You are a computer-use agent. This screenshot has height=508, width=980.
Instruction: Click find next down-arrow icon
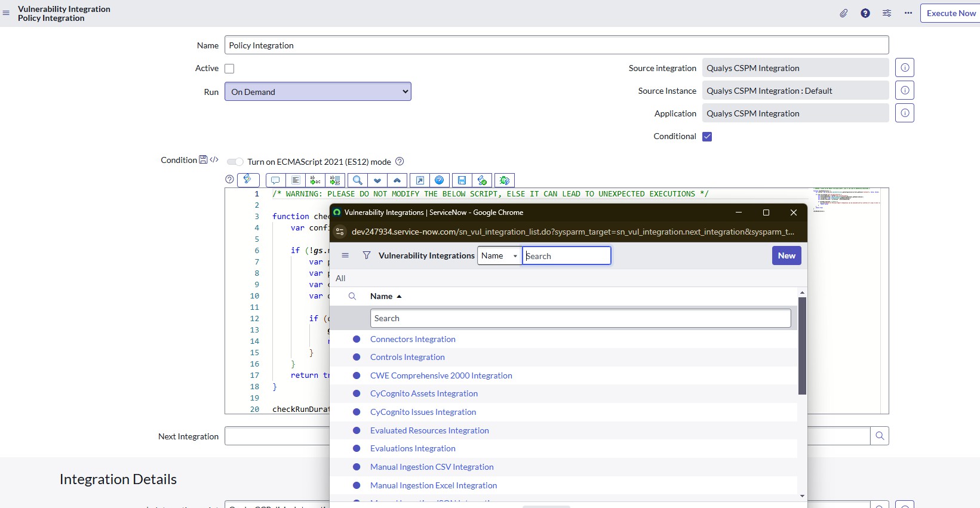(x=377, y=180)
